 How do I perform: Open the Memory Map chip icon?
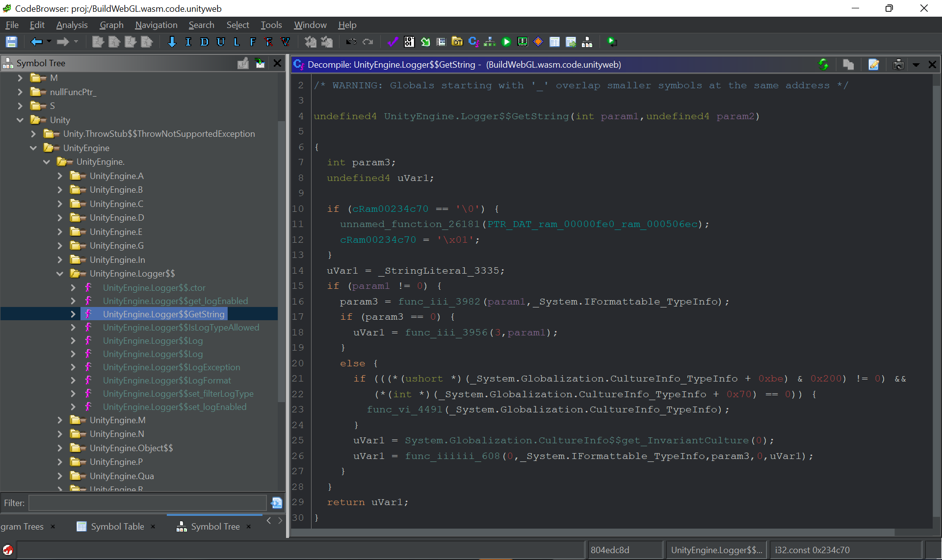pyautogui.click(x=523, y=42)
